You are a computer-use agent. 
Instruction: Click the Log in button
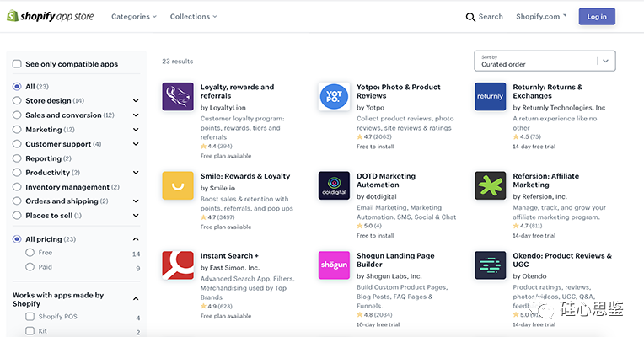coord(597,17)
